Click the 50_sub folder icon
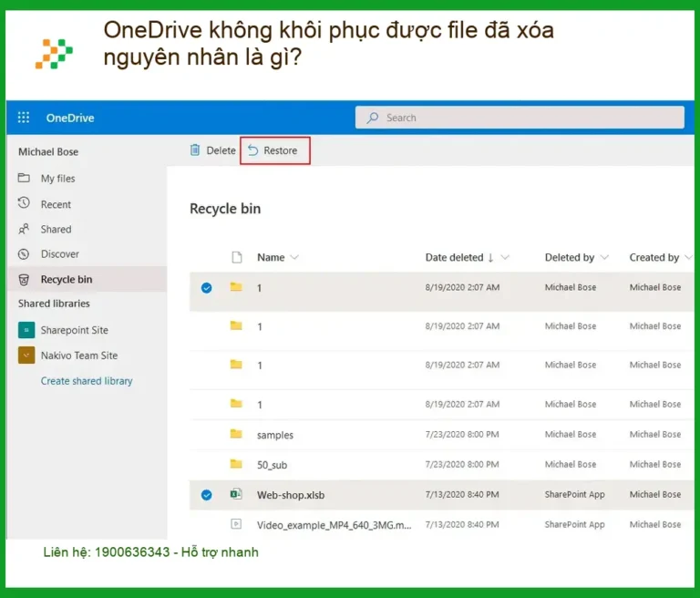 click(x=236, y=464)
